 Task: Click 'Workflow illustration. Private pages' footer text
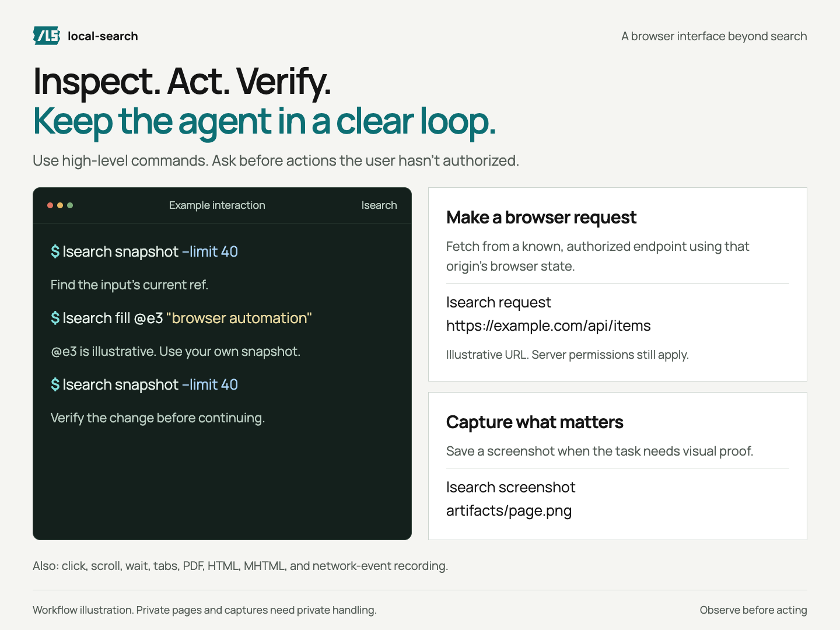coord(205,610)
